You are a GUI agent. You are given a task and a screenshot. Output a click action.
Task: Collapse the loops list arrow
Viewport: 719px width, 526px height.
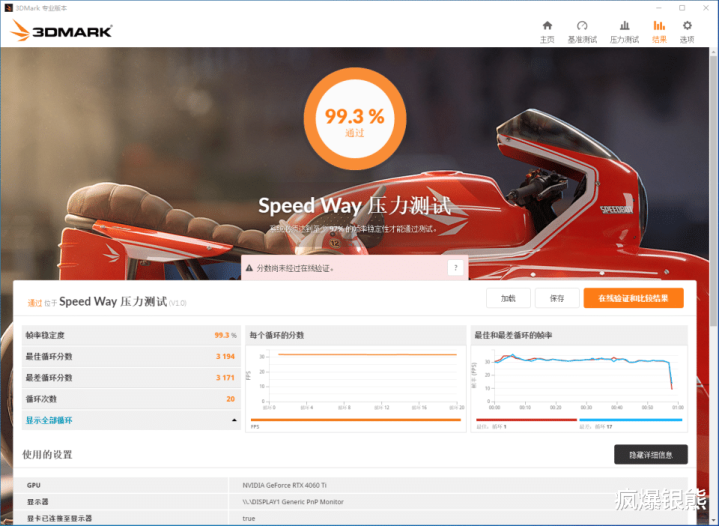[x=234, y=420]
